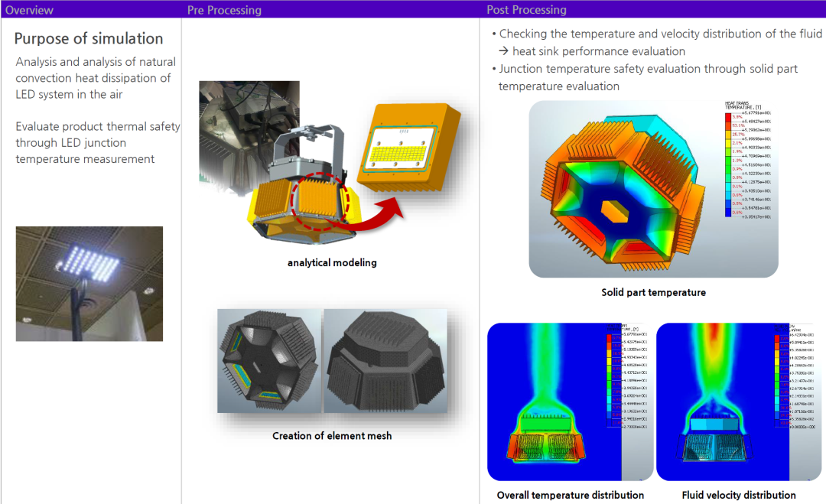
Task: Select the Post Processing header tab
Action: [x=526, y=10]
